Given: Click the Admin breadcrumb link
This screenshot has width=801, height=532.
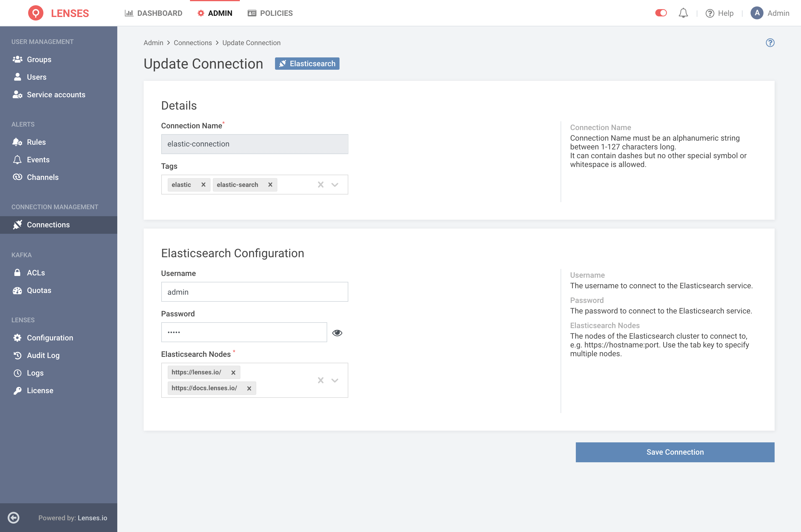Looking at the screenshot, I should point(153,43).
